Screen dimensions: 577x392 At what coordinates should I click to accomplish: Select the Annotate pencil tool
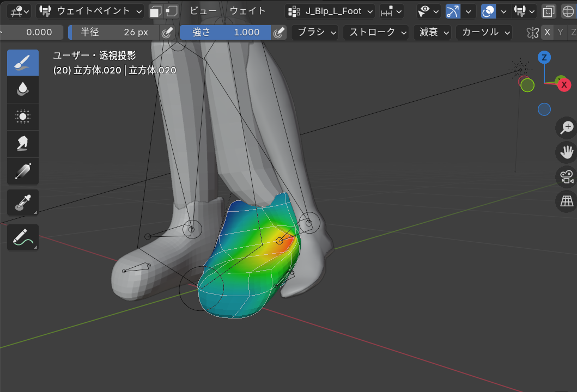click(x=22, y=237)
